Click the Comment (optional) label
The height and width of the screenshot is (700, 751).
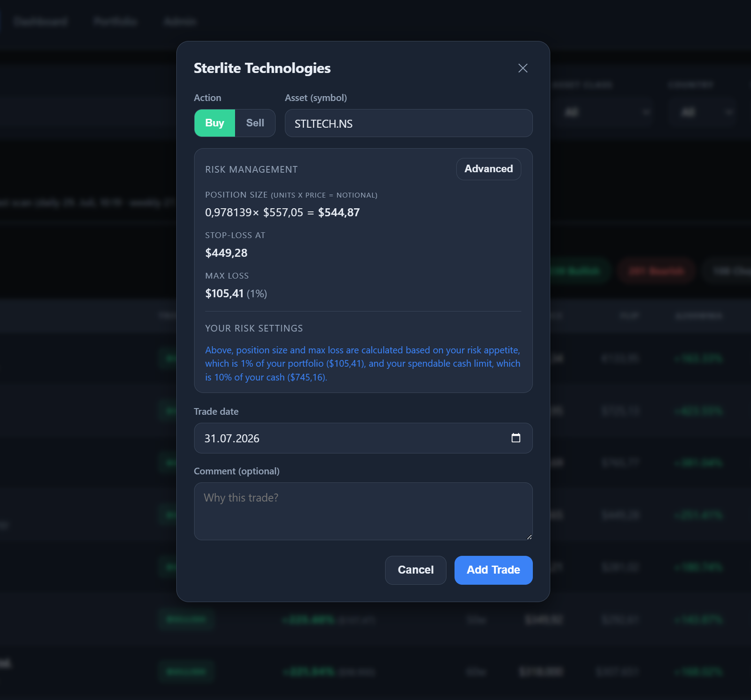[x=237, y=471]
